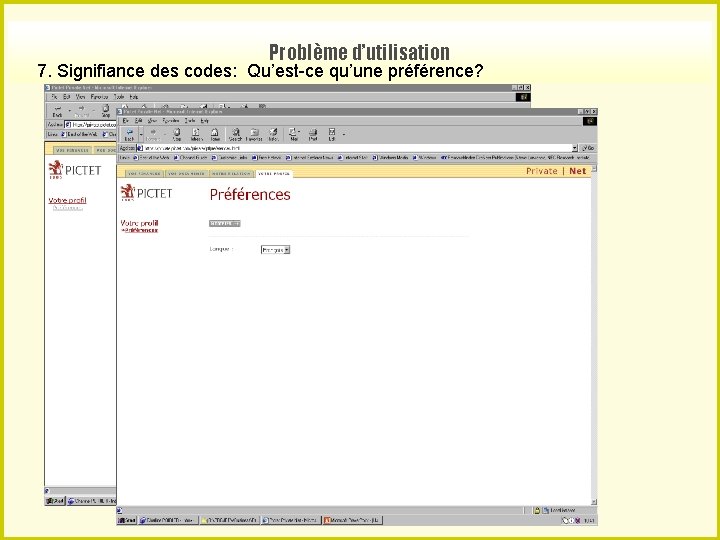Select first yellow site tab in front window
The image size is (720, 540).
tap(144, 174)
